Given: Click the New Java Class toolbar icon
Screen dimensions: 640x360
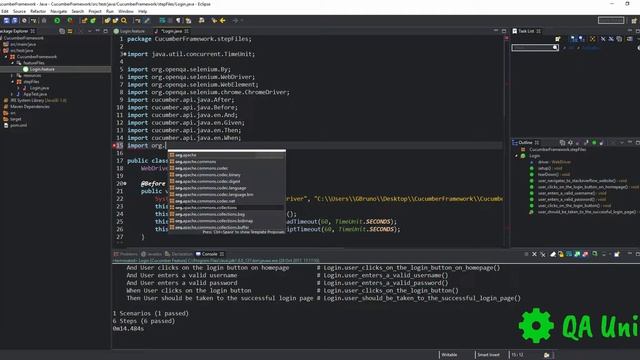Looking at the screenshot, I should click(x=93, y=20).
